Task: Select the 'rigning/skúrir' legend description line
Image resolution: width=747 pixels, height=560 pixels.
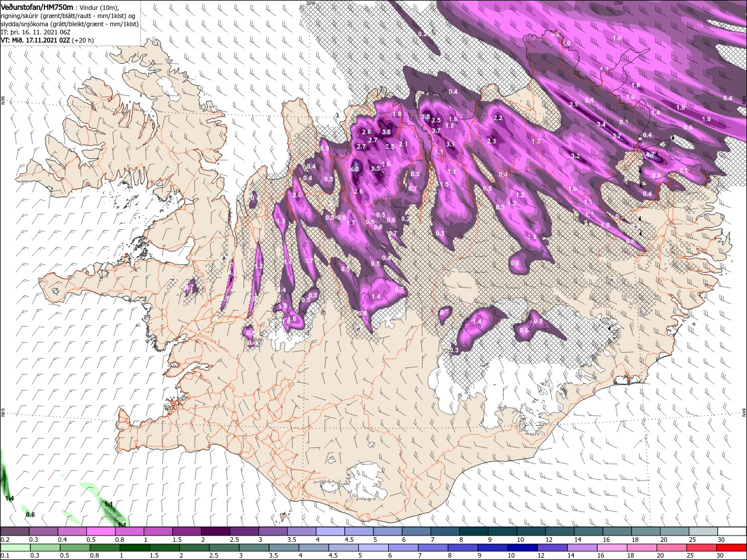Action: (68, 16)
